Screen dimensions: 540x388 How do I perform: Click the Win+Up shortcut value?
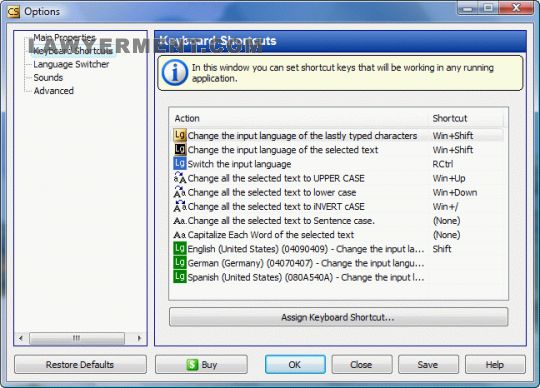[x=449, y=178]
